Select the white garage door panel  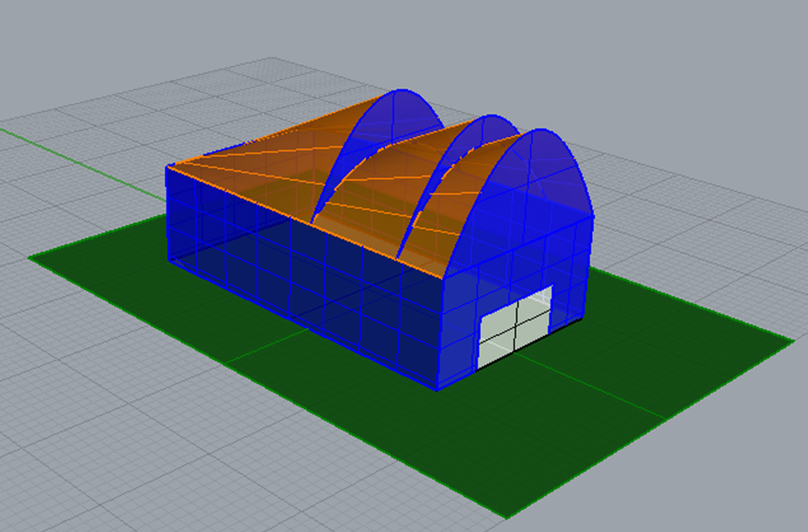(515, 327)
